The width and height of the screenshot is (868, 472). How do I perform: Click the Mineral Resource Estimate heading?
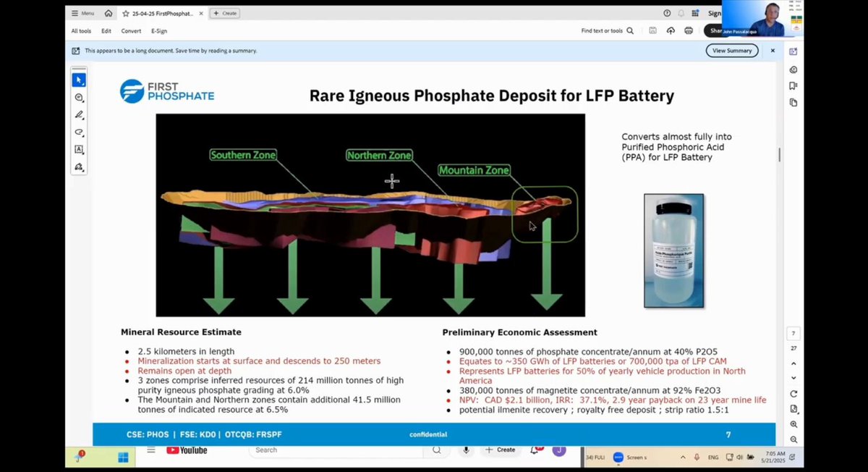[x=181, y=332]
